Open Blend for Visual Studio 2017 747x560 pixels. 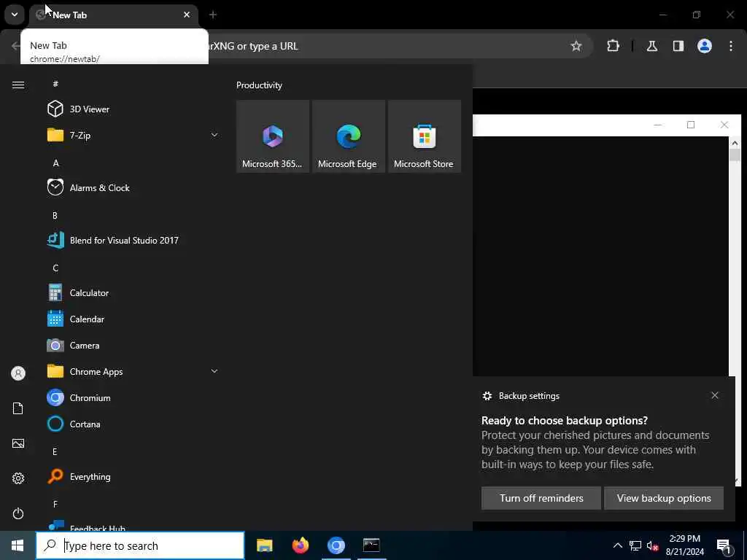click(x=133, y=240)
